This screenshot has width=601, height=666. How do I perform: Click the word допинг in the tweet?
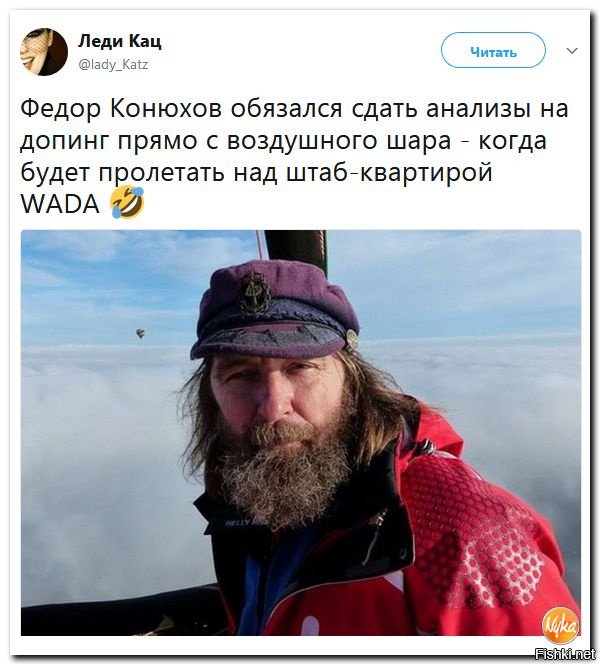click(x=65, y=141)
